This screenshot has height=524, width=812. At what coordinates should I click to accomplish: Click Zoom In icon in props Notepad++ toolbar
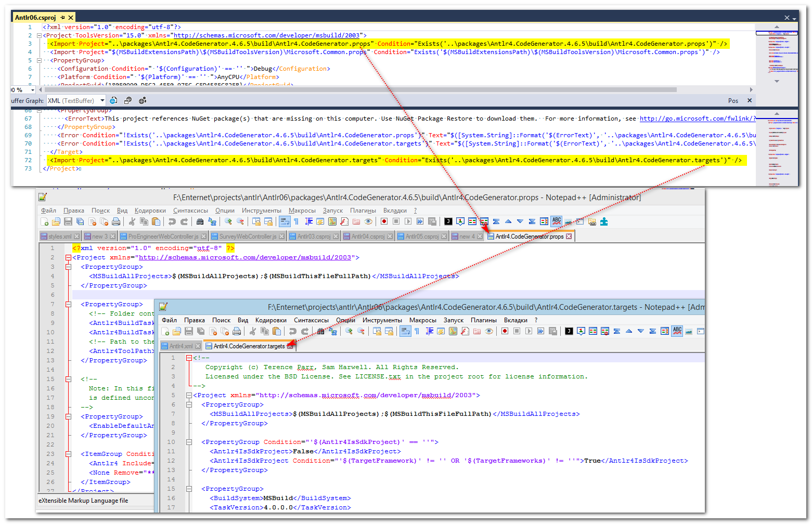pos(228,221)
